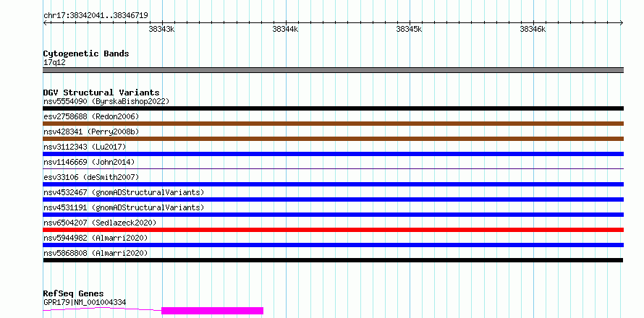Click the DGV Structural Variants track title

pos(101,93)
